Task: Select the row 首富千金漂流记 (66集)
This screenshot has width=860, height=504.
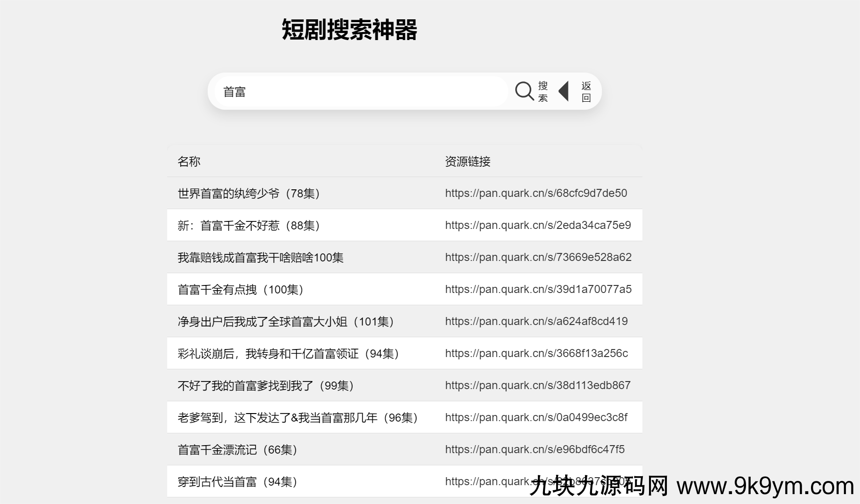Action: pos(237,450)
